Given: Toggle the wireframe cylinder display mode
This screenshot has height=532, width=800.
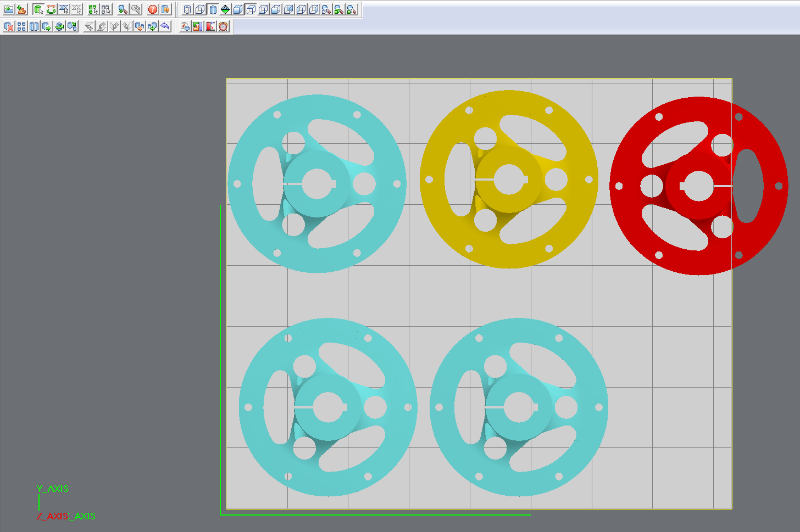Looking at the screenshot, I should point(187,9).
